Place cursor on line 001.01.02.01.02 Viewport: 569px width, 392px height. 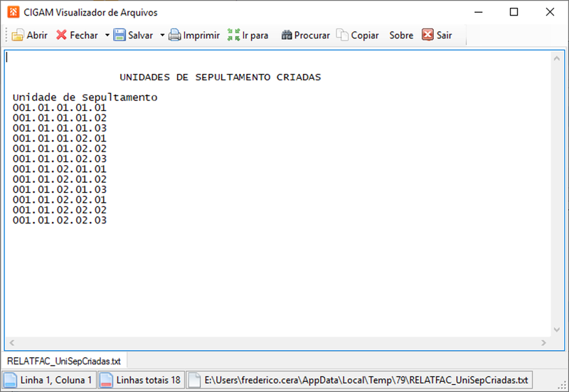click(x=60, y=179)
